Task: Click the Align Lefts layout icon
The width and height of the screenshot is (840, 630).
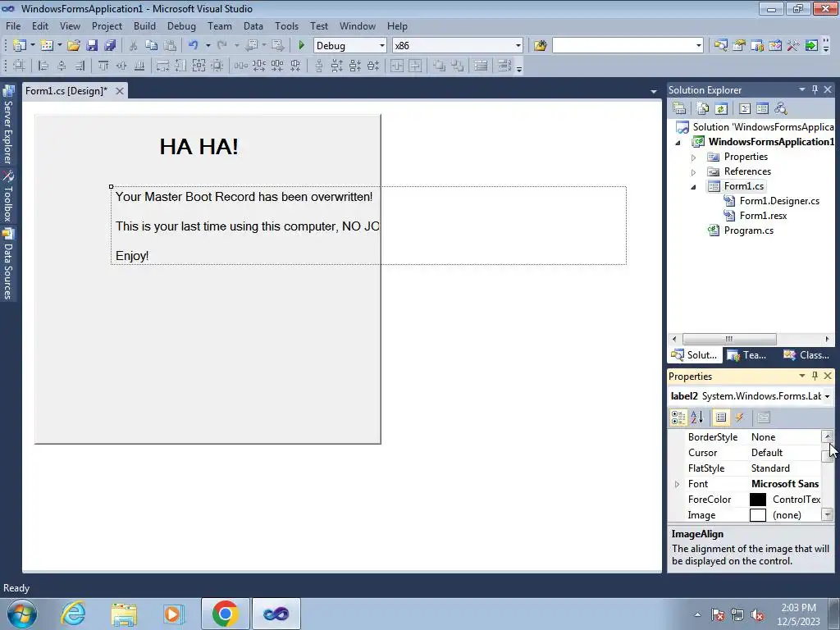Action: [x=43, y=66]
